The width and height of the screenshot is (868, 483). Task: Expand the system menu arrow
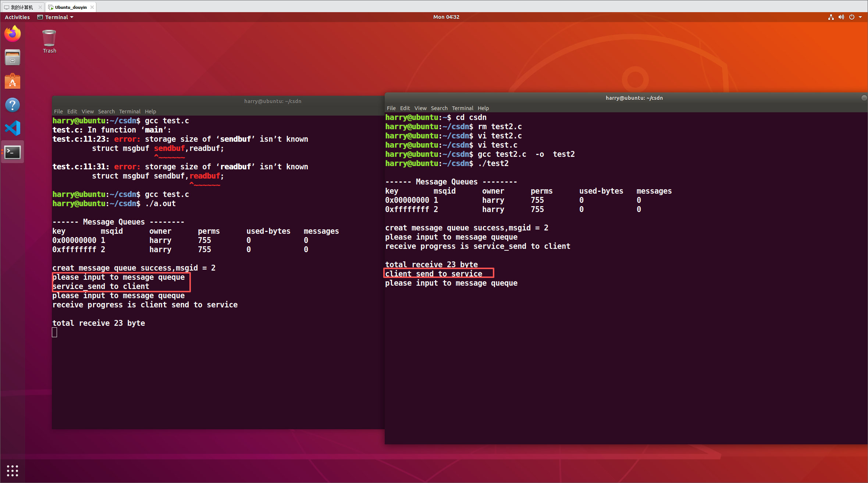click(x=860, y=17)
